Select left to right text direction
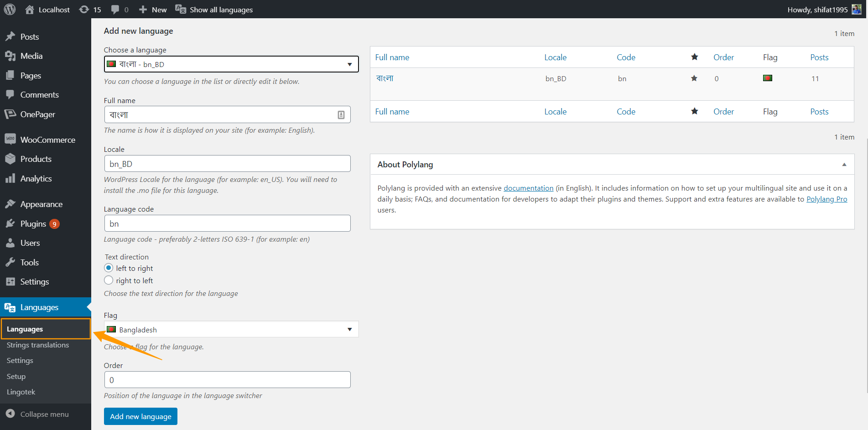Viewport: 868px width, 430px height. [109, 268]
